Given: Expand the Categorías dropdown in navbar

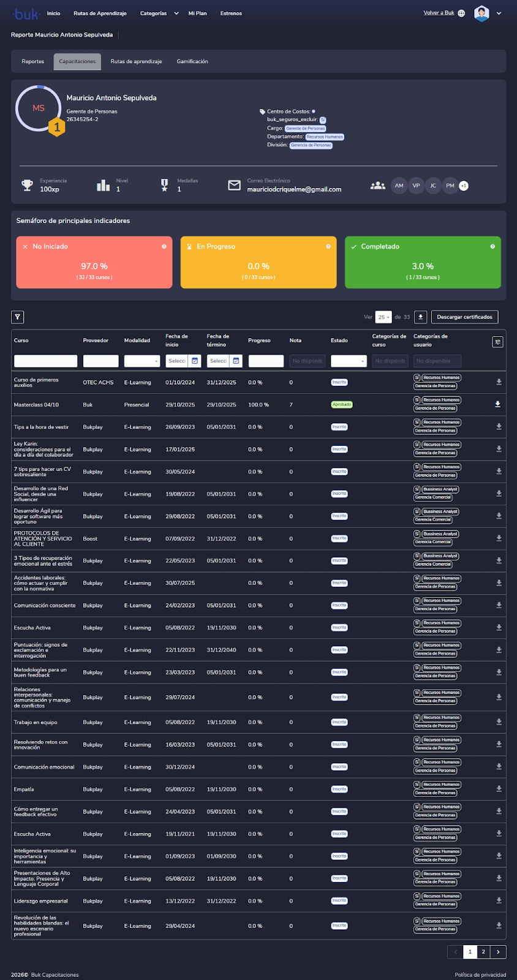Looking at the screenshot, I should point(176,13).
